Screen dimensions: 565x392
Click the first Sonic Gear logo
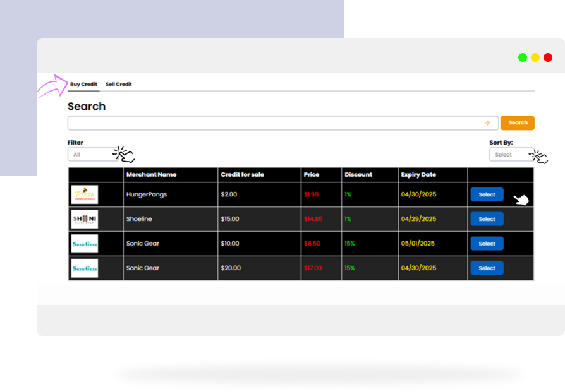point(85,244)
